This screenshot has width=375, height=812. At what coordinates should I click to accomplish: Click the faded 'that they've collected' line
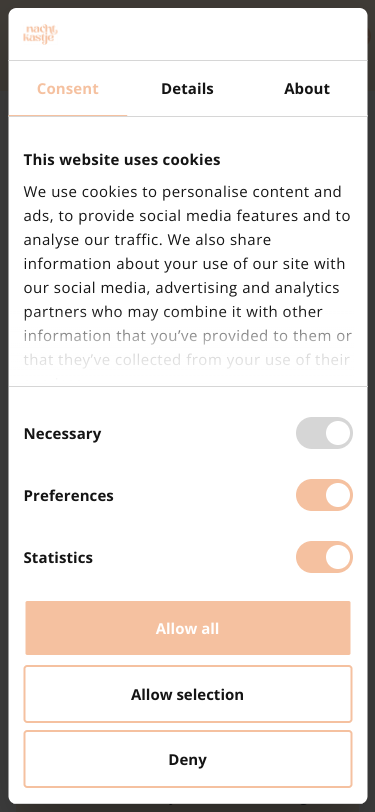point(186,359)
